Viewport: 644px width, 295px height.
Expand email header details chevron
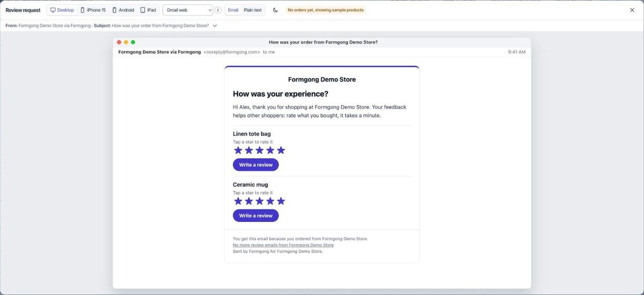[215, 25]
